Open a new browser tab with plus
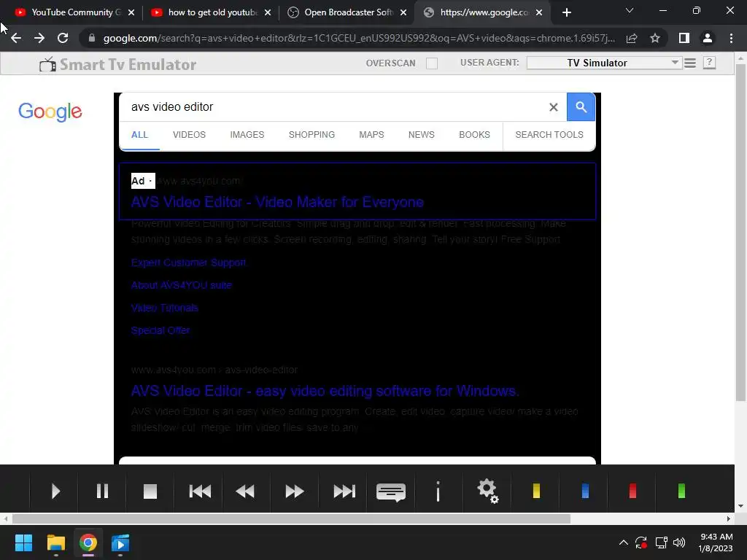This screenshot has height=560, width=747. [x=566, y=12]
